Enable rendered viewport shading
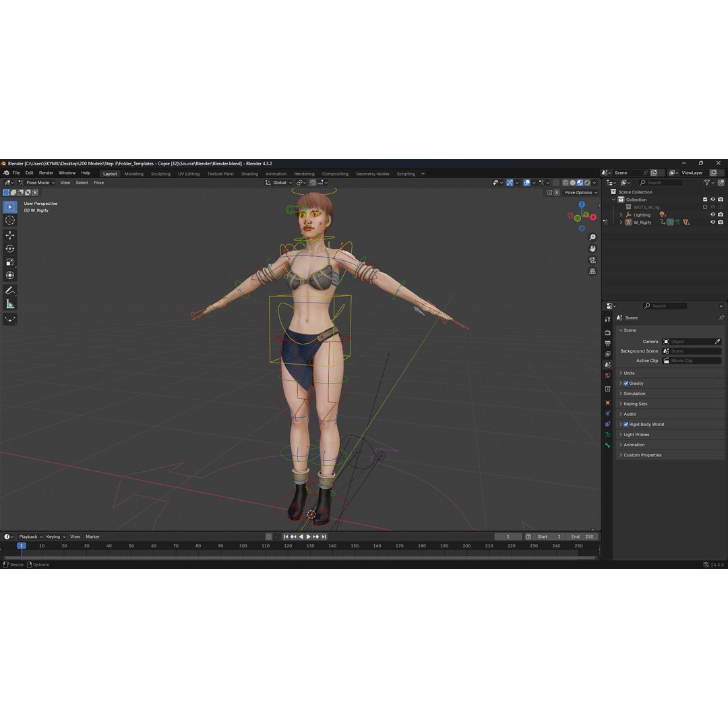728x728 pixels. click(587, 183)
